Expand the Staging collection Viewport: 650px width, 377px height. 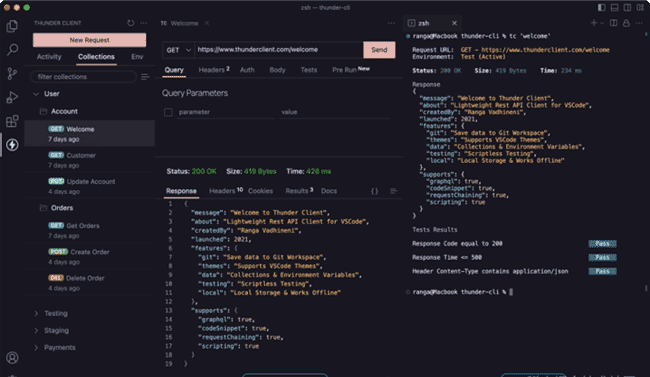pyautogui.click(x=36, y=330)
